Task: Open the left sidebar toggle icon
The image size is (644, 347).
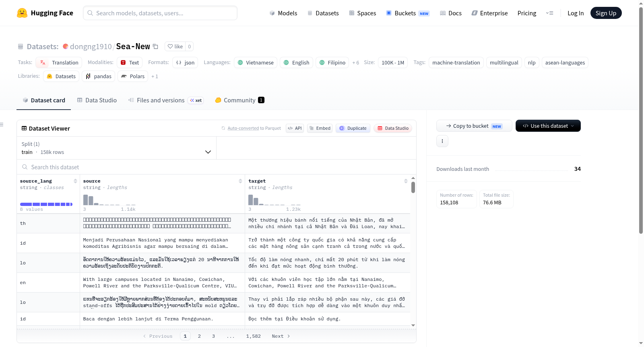Action: 2,125
